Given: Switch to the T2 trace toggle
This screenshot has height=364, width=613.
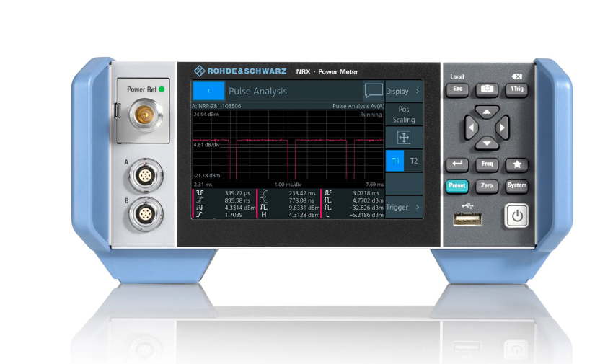Looking at the screenshot, I should 414,161.
